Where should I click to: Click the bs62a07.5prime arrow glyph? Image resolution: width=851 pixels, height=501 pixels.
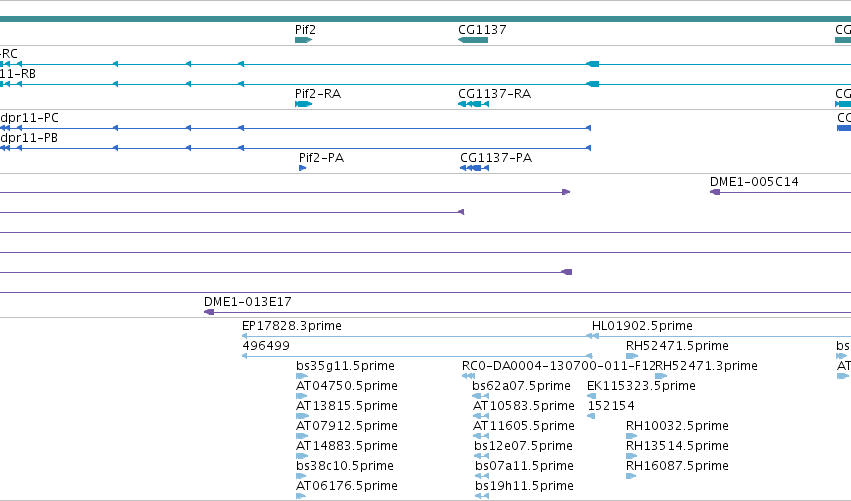pyautogui.click(x=480, y=396)
